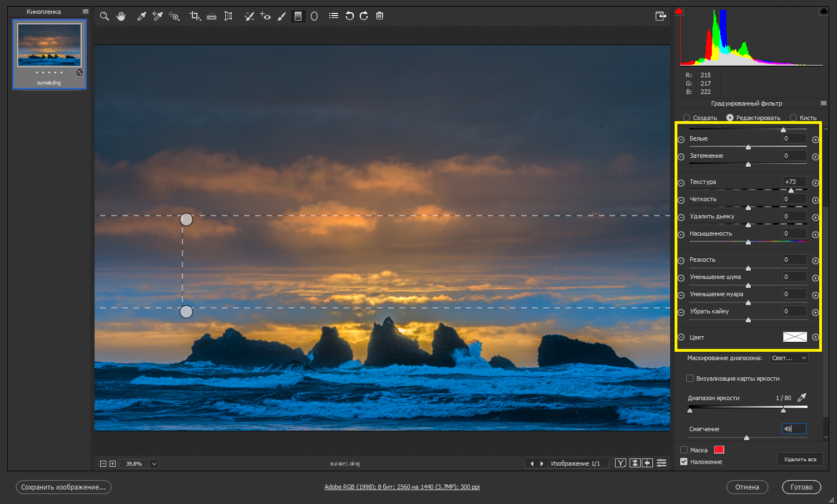
Task: Select the Редактировать radio button
Action: click(730, 118)
